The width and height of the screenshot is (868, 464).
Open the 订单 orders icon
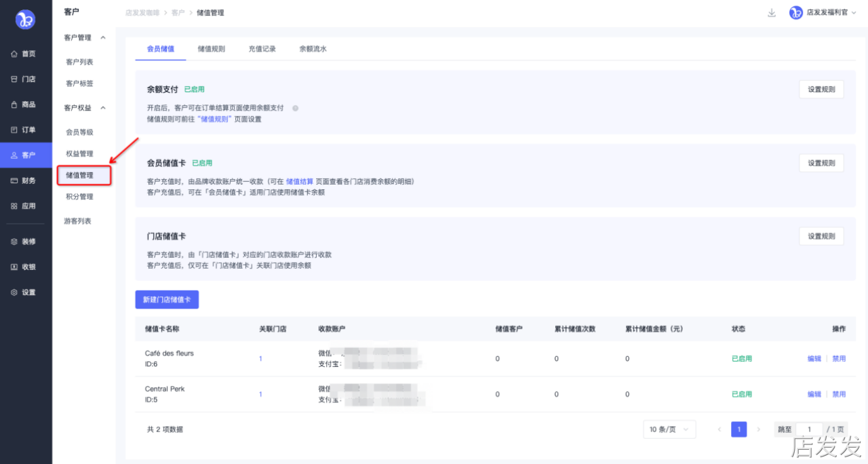click(x=14, y=130)
